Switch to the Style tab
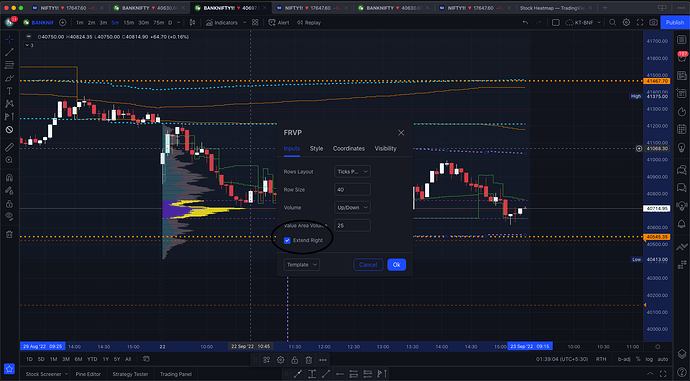 tap(316, 148)
